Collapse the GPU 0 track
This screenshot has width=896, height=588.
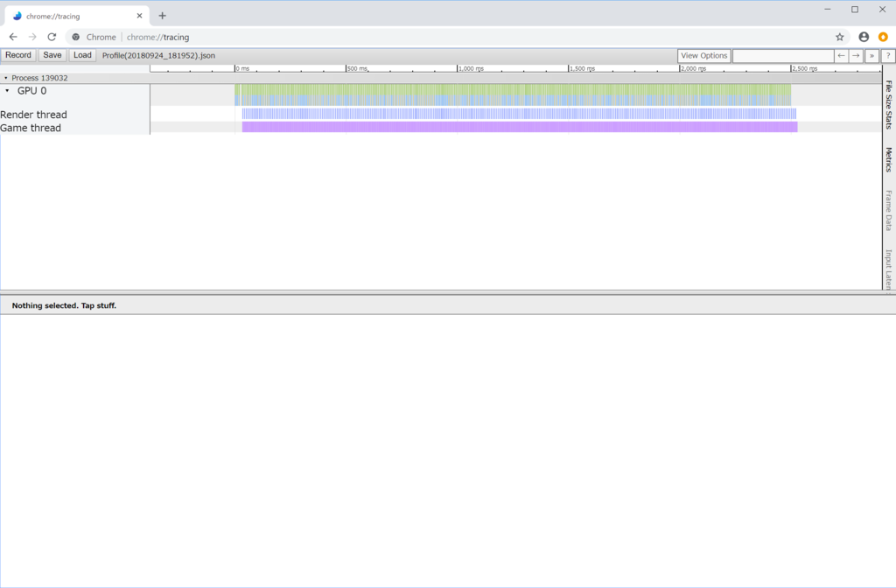[7, 91]
